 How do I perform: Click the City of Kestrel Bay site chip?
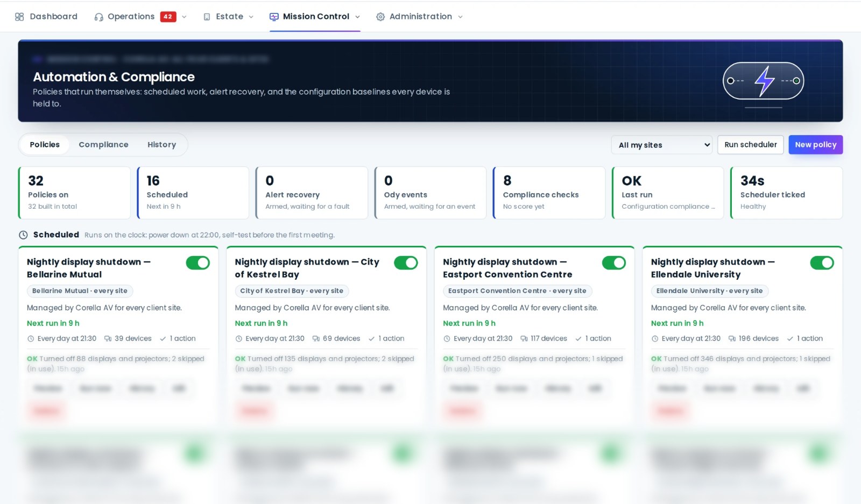click(x=292, y=291)
